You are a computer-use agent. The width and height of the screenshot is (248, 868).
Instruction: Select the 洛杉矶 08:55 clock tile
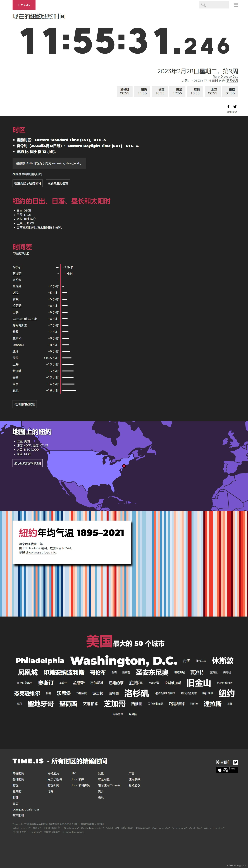(124, 92)
